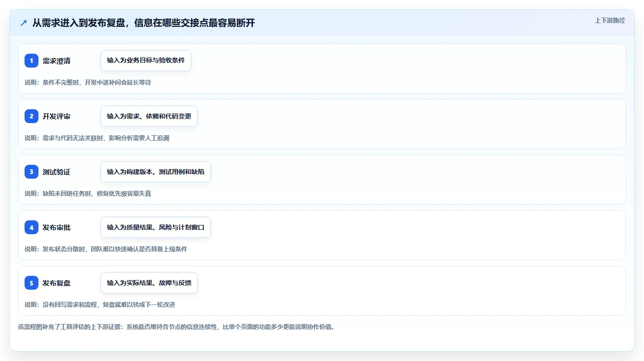Click the footer summary starting 该流程图补充了工具评估
The width and height of the screenshot is (644, 361).
(x=176, y=327)
